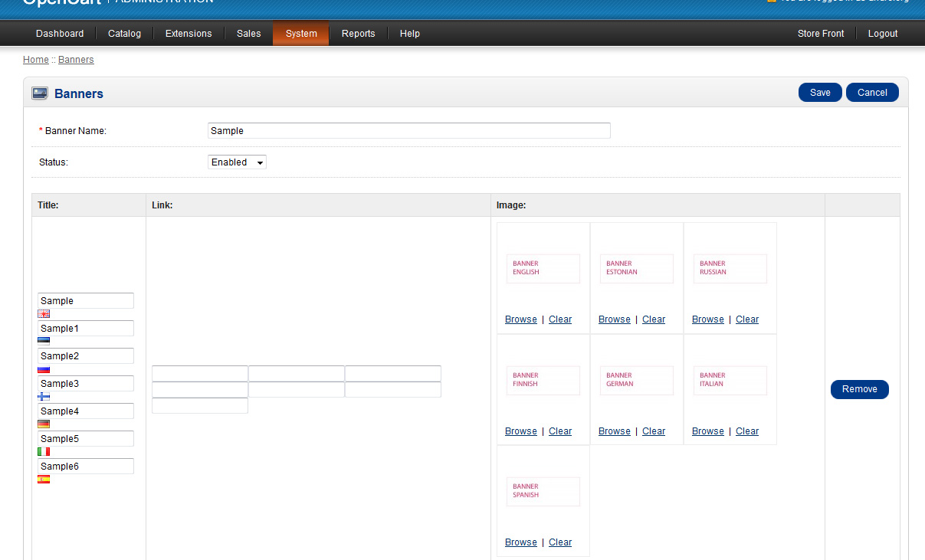
Task: Focus the Banner Name field containing Sample
Action: [x=409, y=130]
